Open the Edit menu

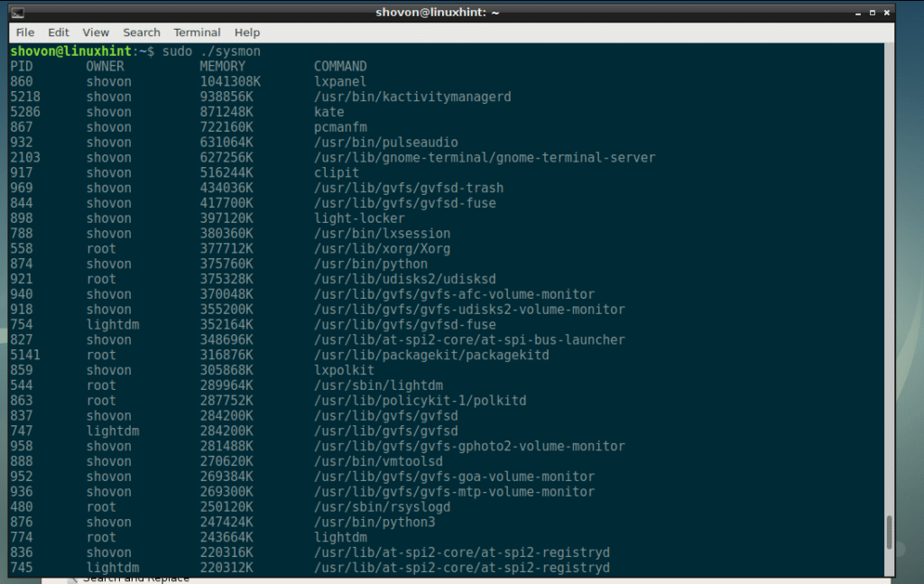(x=59, y=32)
